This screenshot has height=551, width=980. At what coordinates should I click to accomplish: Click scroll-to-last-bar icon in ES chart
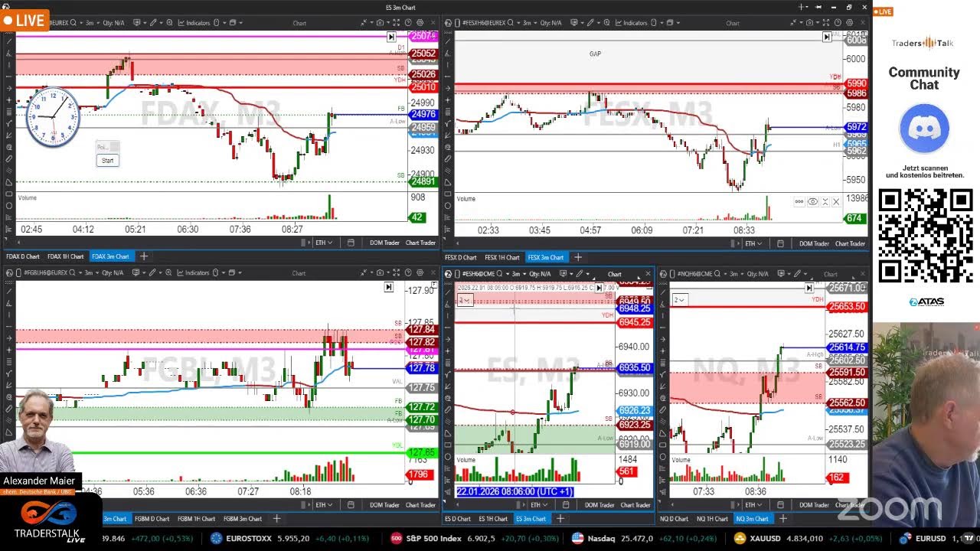(x=599, y=288)
